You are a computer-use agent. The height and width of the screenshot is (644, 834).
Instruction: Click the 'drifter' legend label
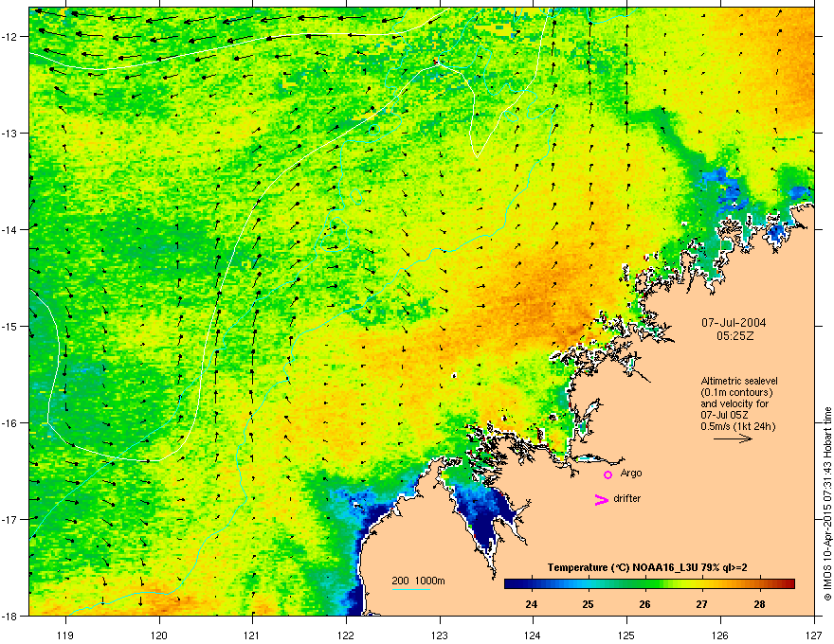click(627, 498)
